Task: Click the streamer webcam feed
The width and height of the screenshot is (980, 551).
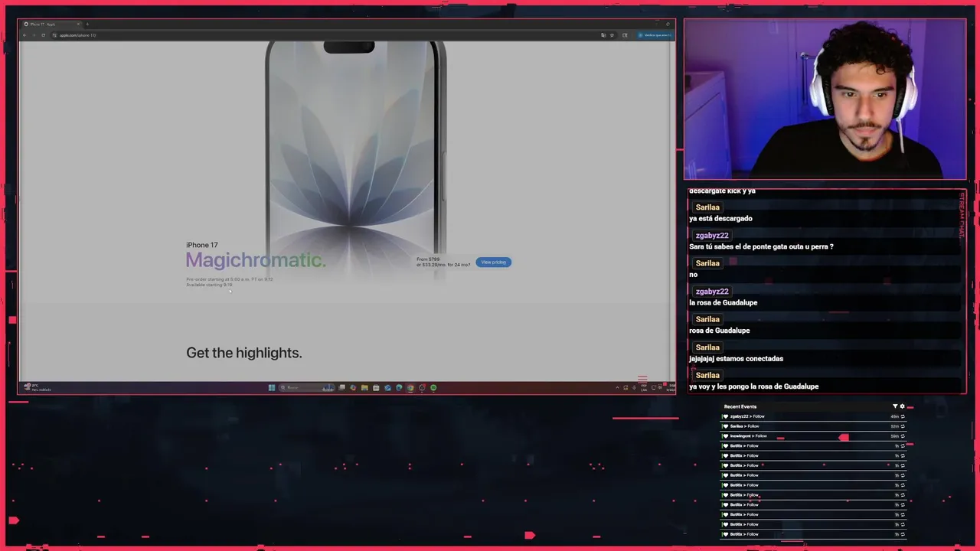Action: (x=825, y=99)
